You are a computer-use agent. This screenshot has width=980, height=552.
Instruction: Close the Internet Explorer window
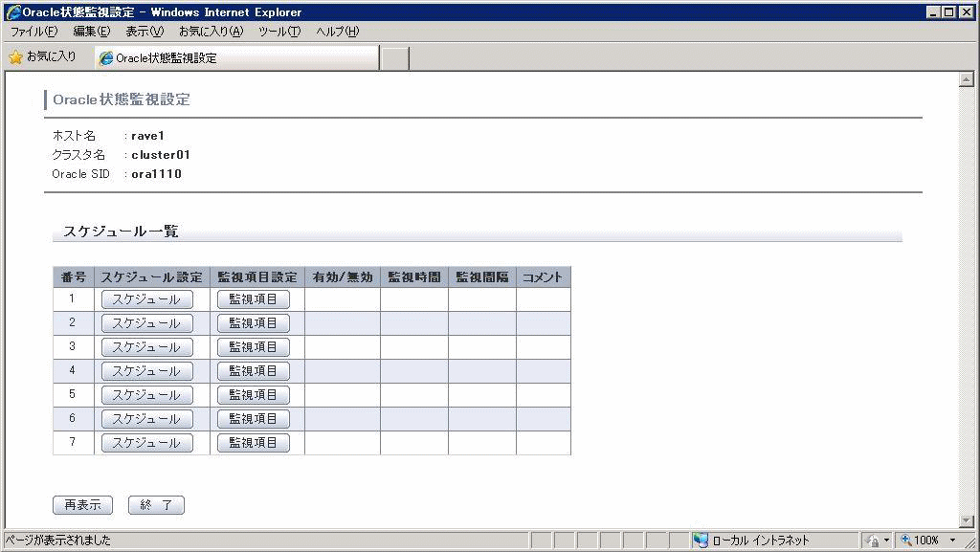[x=967, y=11]
